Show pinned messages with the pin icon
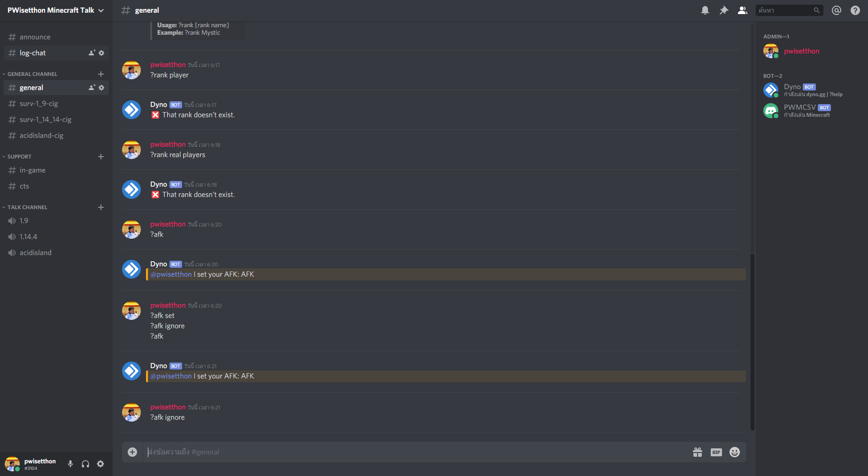This screenshot has width=868, height=476. [724, 10]
